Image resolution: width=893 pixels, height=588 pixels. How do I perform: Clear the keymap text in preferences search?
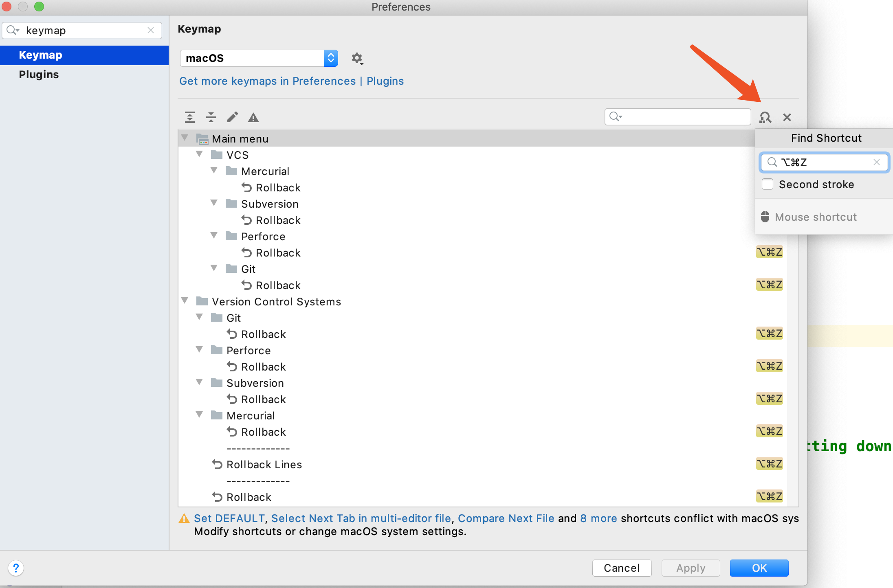(x=151, y=30)
